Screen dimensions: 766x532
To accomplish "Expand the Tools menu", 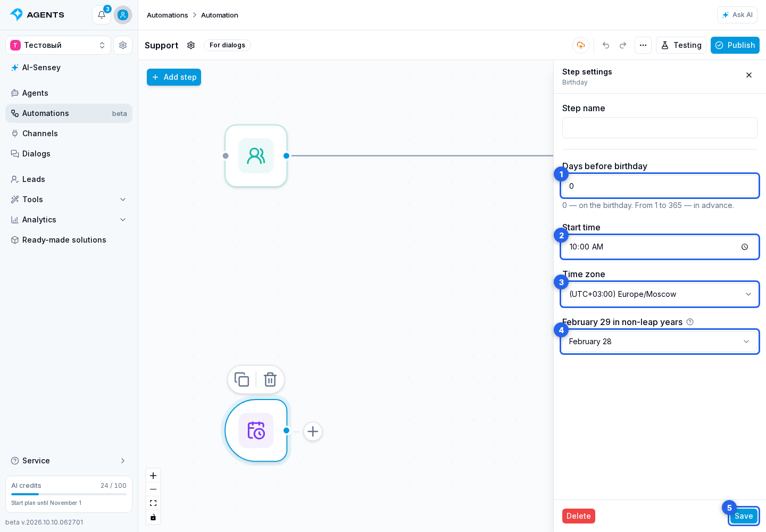I will pyautogui.click(x=69, y=199).
